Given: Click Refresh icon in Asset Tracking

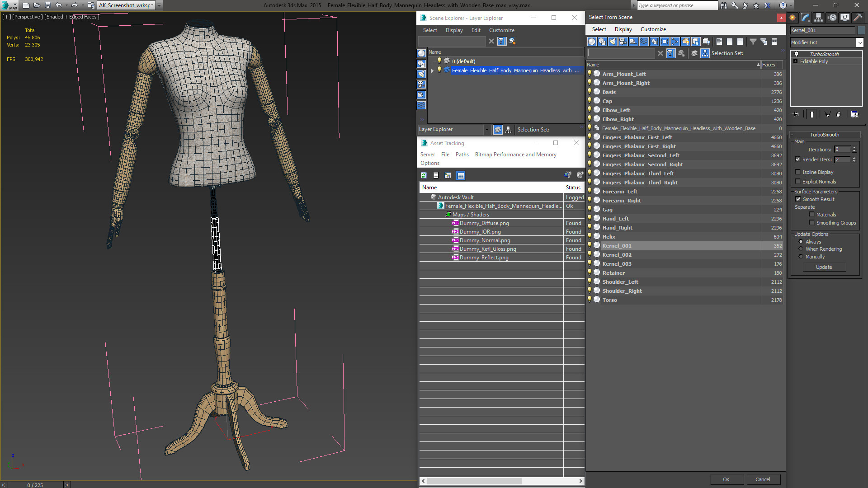Looking at the screenshot, I should pos(424,175).
